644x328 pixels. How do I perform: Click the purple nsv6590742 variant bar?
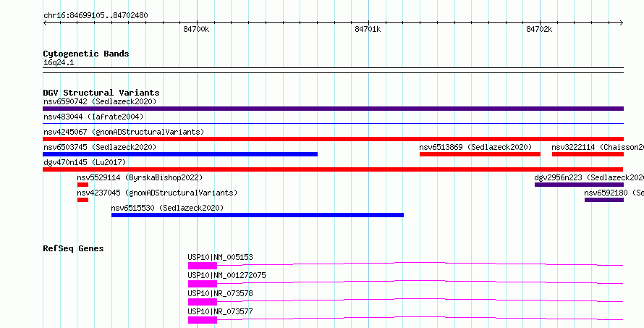tap(333, 109)
